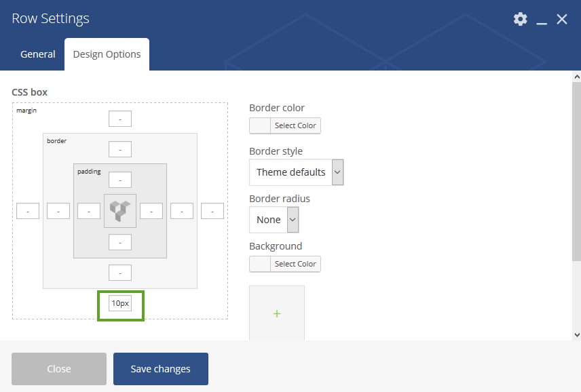The width and height of the screenshot is (581, 392).
Task: Focus the padding top input field
Action: [x=120, y=180]
